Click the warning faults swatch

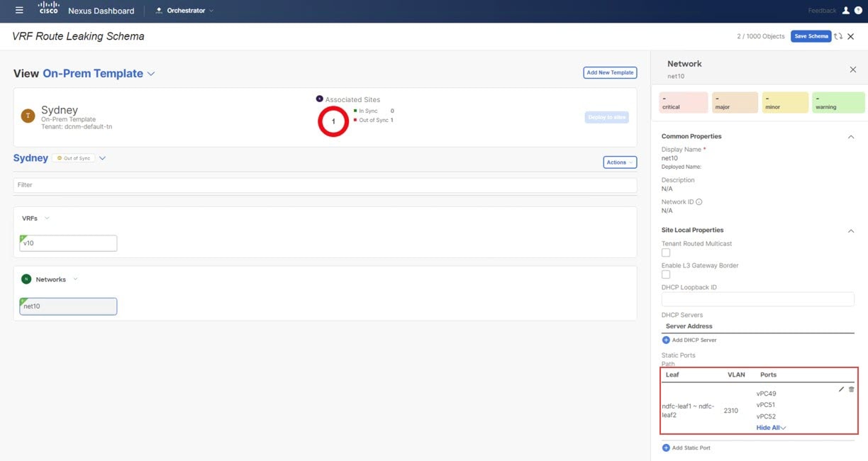pyautogui.click(x=838, y=102)
